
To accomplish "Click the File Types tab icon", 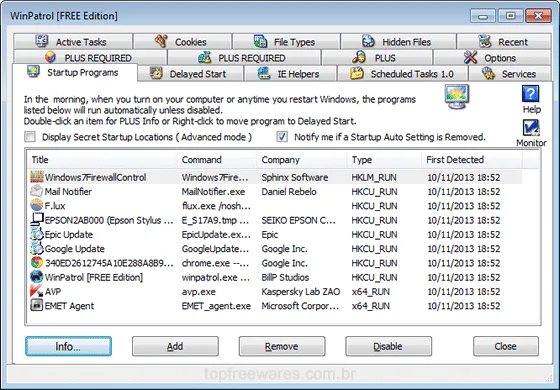I will click(260, 41).
